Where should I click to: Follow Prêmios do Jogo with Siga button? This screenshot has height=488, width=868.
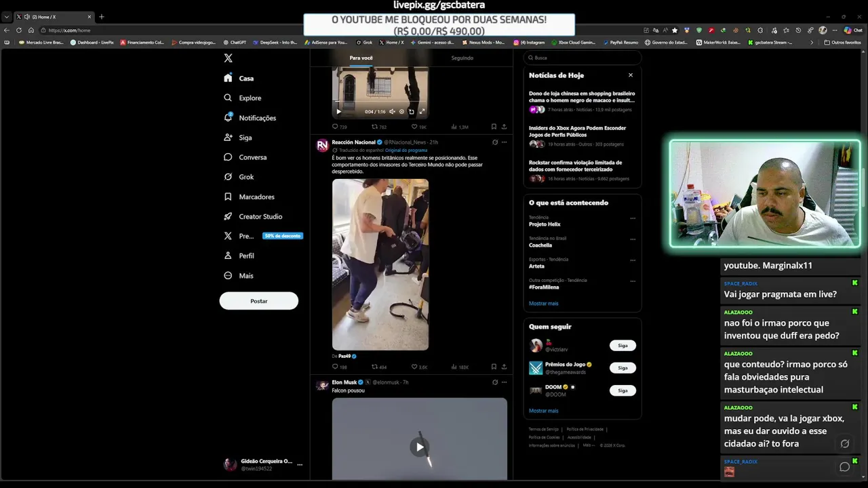623,368
